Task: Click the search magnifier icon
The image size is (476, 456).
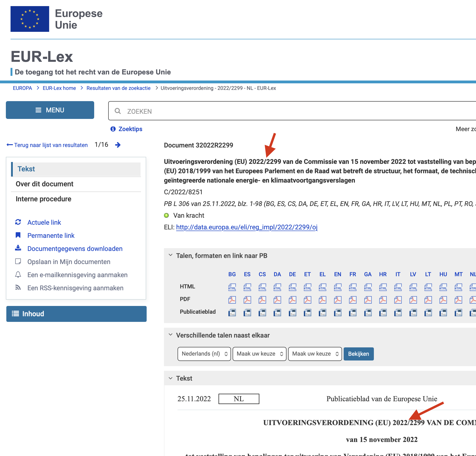Action: tap(118, 111)
